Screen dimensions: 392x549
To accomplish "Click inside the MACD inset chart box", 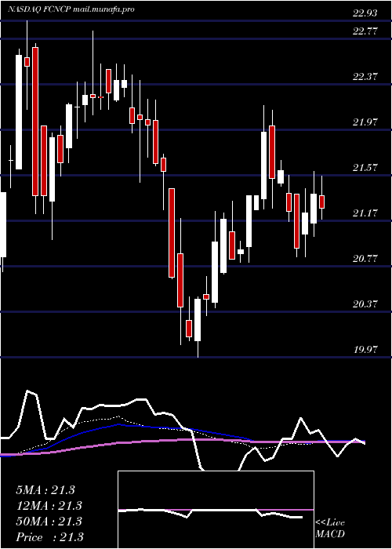I will (216, 510).
